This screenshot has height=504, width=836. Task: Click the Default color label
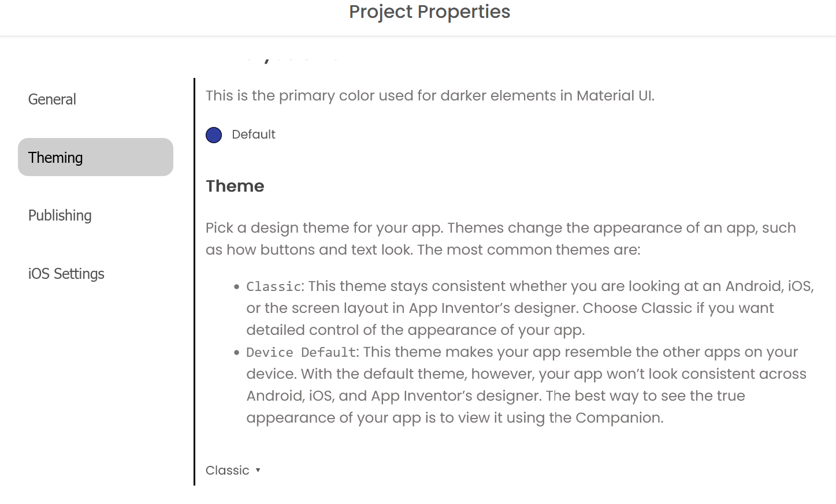(x=254, y=135)
